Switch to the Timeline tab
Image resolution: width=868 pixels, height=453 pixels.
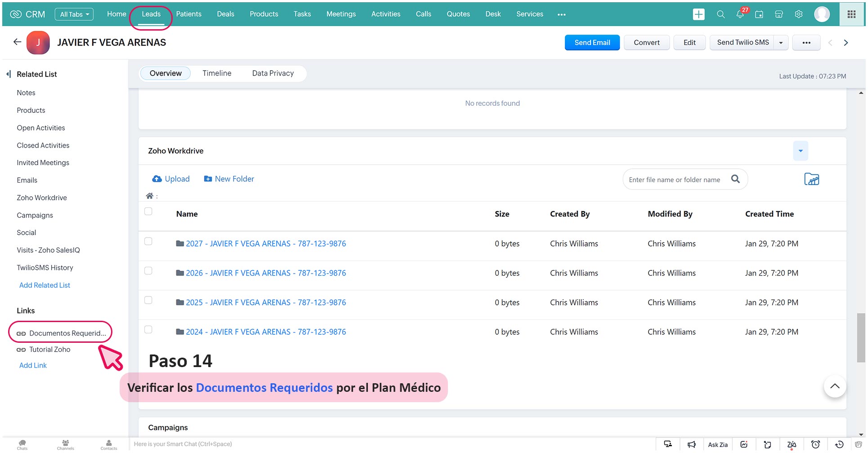[x=217, y=73]
